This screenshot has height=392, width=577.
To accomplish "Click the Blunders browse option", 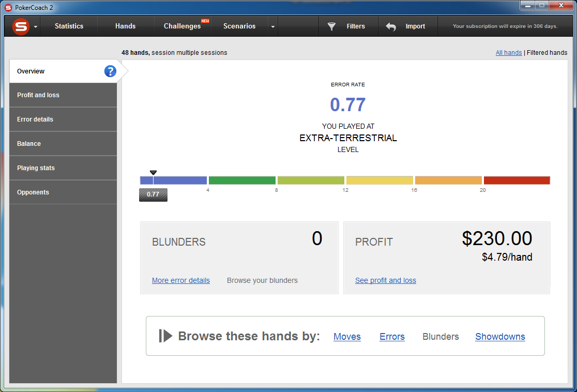I will (441, 337).
